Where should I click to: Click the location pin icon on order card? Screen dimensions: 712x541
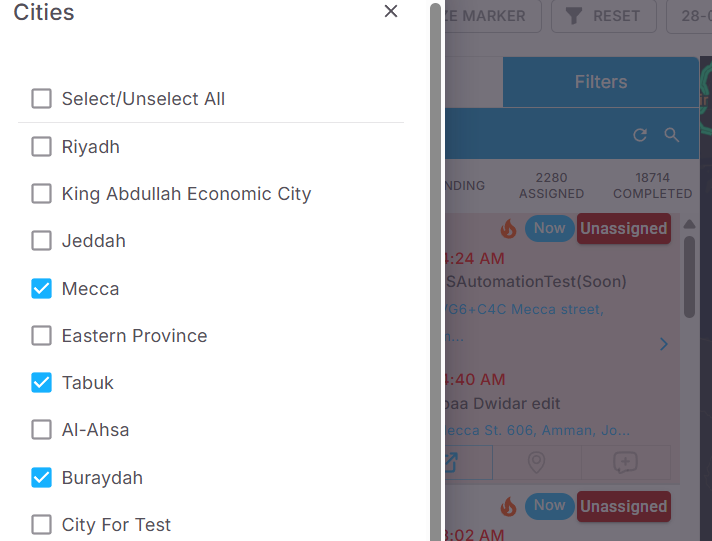[536, 462]
